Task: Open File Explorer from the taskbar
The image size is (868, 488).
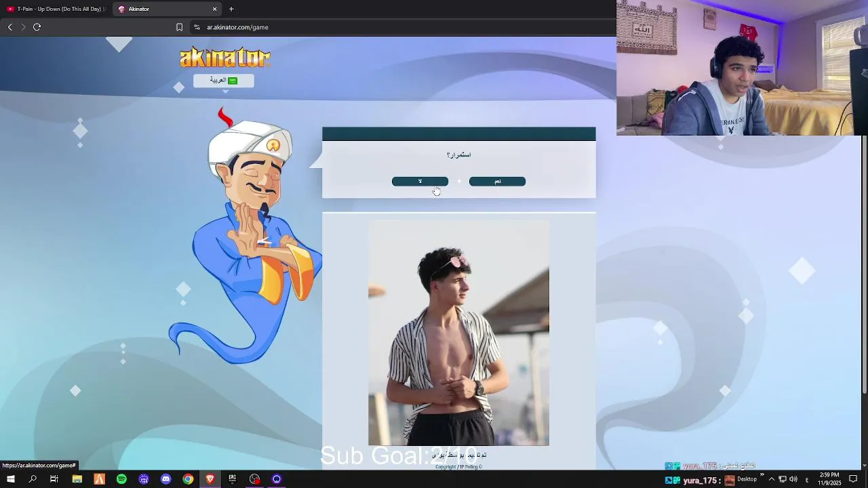Action: click(x=77, y=479)
